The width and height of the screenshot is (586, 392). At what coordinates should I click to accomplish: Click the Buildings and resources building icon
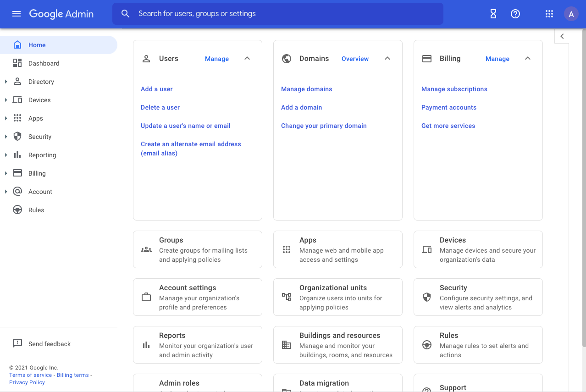(287, 345)
